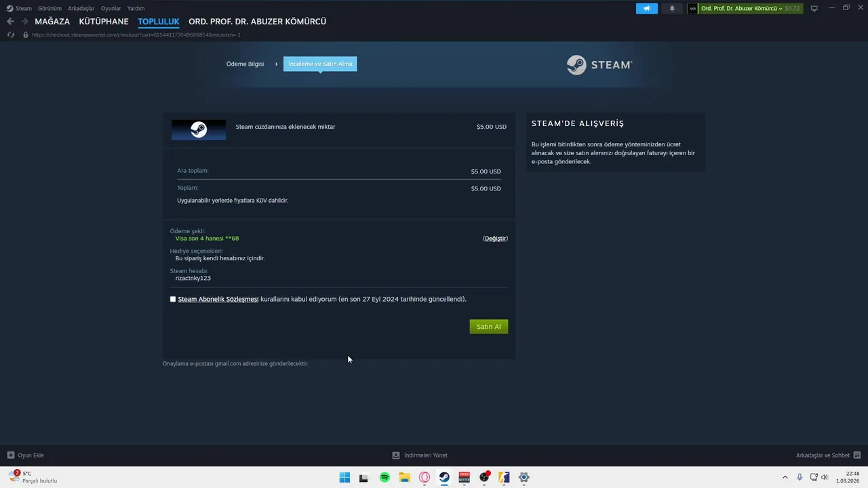Tick the Steam Abonelik Sözleşmesi agreement checkbox
The width and height of the screenshot is (868, 488).
click(173, 299)
